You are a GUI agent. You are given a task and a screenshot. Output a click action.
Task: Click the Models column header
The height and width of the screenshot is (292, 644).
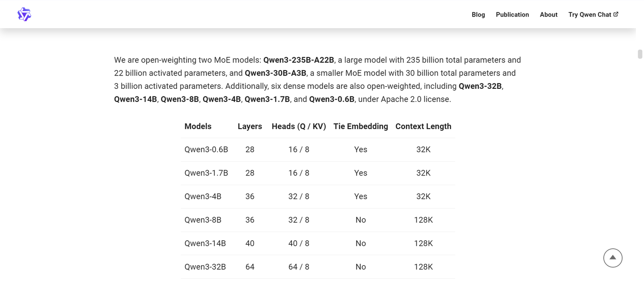pyautogui.click(x=198, y=126)
